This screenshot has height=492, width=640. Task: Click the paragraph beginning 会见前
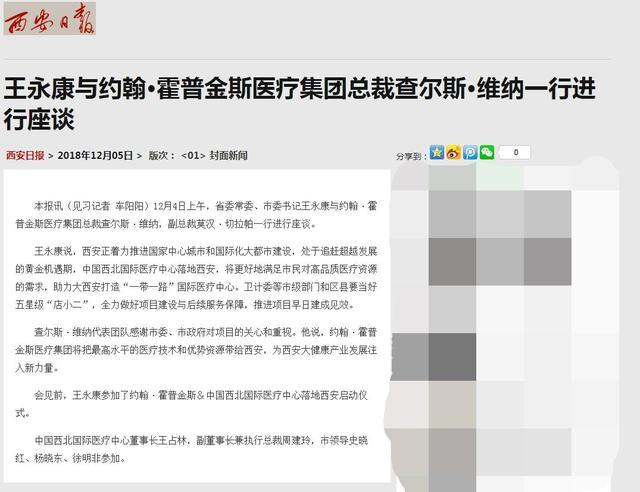(192, 404)
